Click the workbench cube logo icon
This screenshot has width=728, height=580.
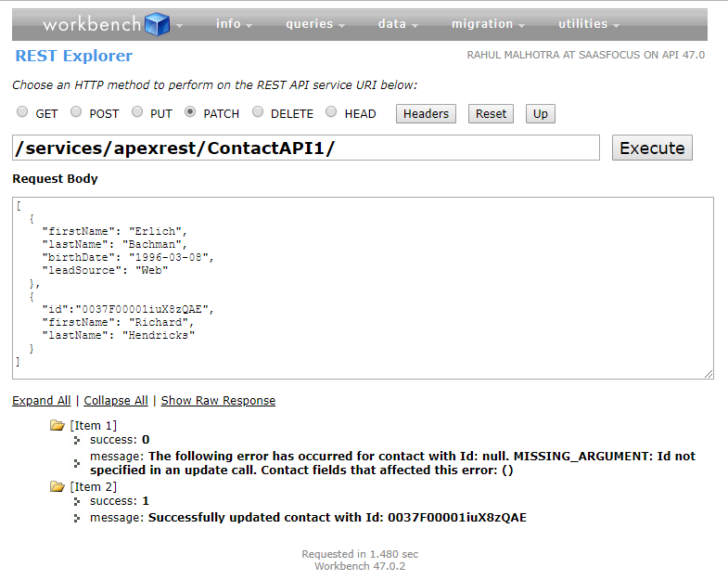point(158,24)
